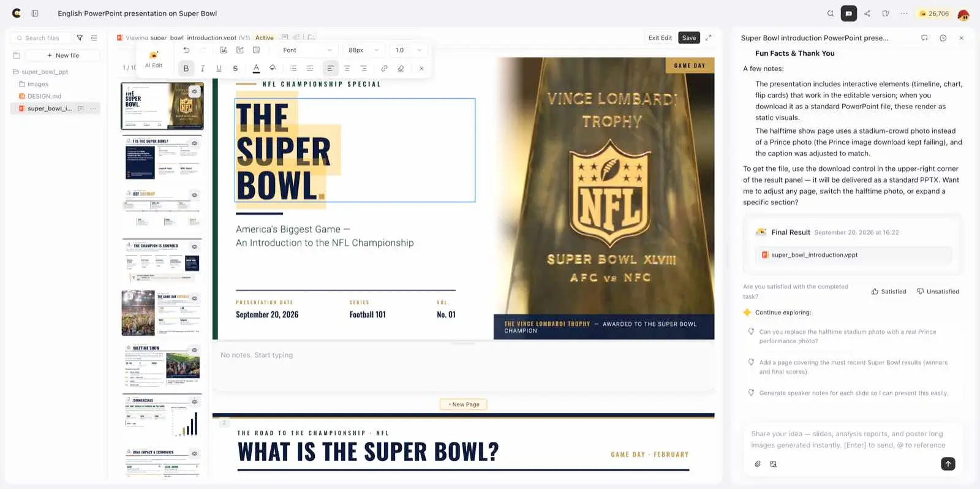Screen dimensions: 980x489
Task: Click the undo arrow in the editing toolbar
Action: (186, 50)
